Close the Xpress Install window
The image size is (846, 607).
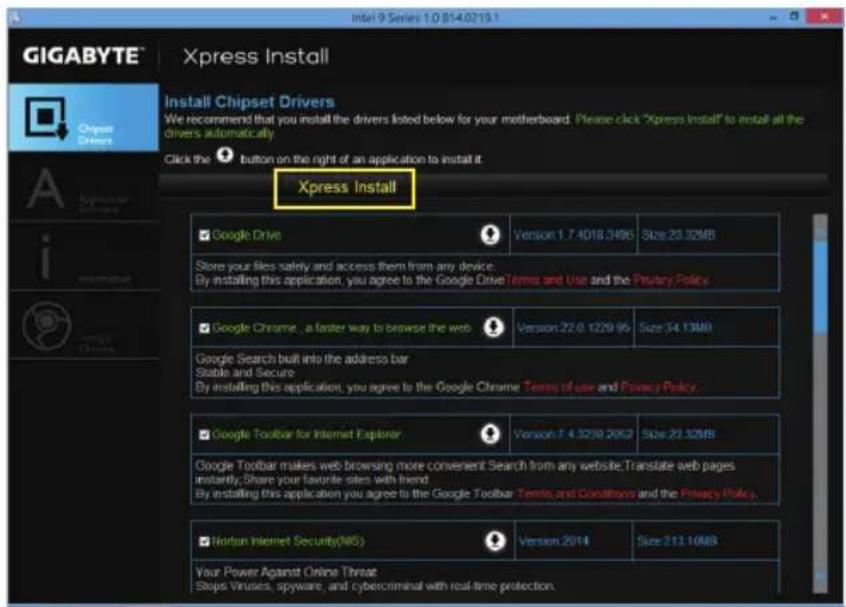click(824, 17)
